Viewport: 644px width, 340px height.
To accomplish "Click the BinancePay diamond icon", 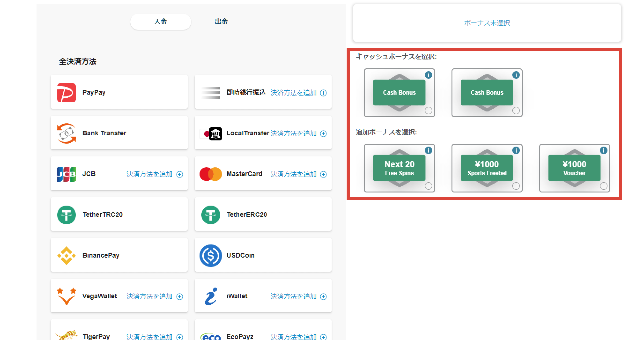I will click(66, 255).
